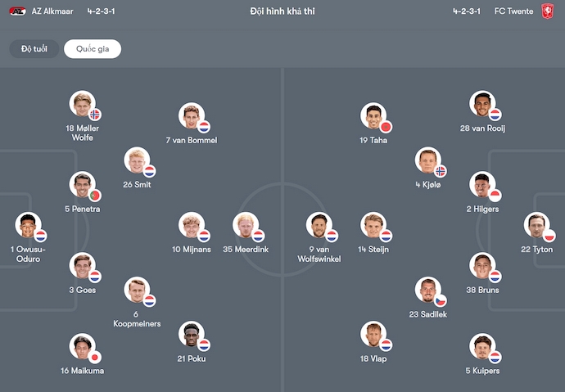Click the Đội hình khả thi heading
This screenshot has height=392, width=565.
[282, 11]
